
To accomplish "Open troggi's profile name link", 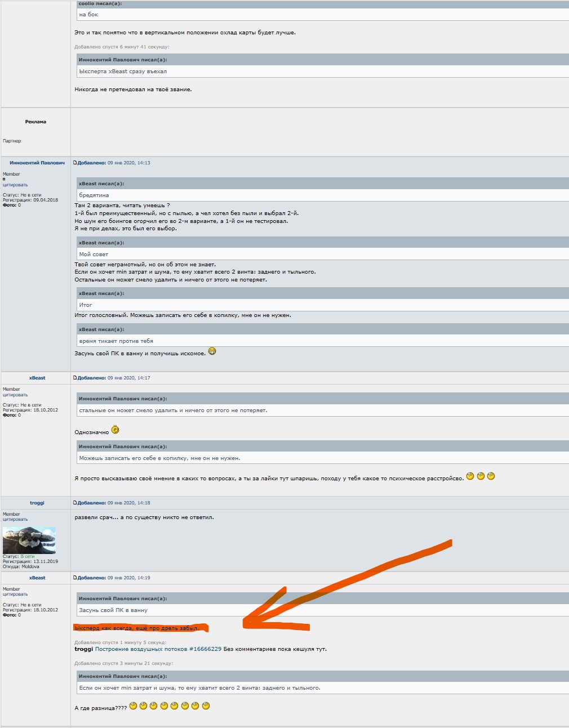I will click(x=37, y=503).
